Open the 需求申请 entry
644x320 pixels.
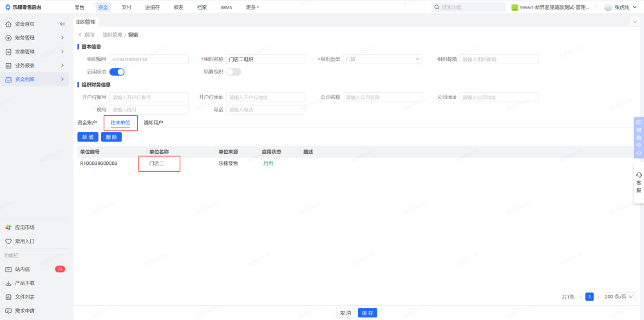[x=24, y=310]
